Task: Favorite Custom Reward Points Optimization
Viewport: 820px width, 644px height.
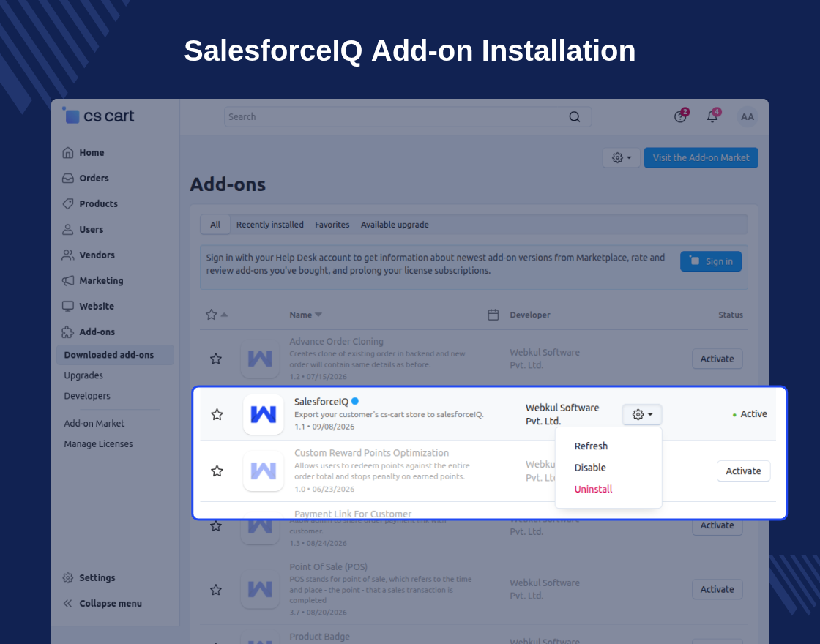Action: (x=217, y=471)
